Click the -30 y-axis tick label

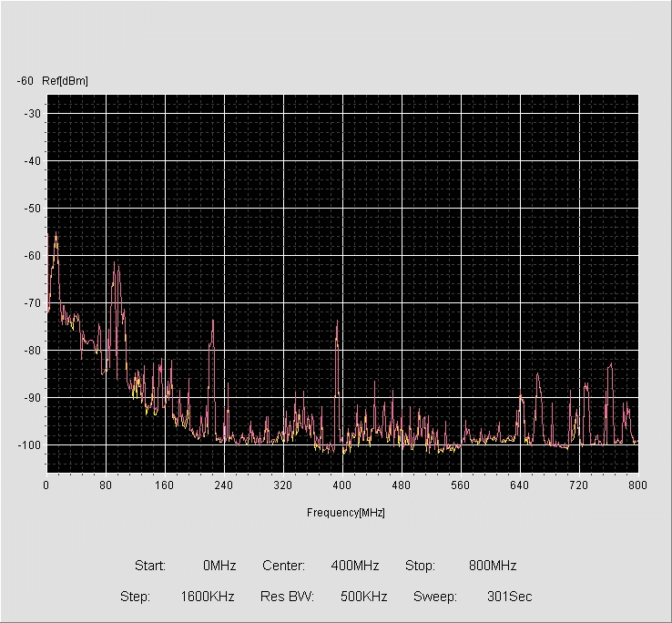coord(32,114)
